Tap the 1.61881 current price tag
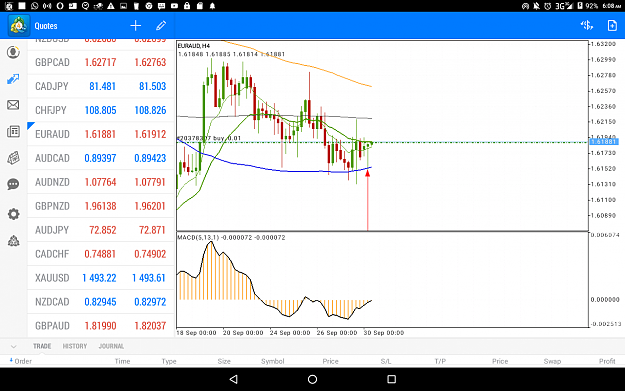This screenshot has height=391, width=625. pyautogui.click(x=603, y=142)
